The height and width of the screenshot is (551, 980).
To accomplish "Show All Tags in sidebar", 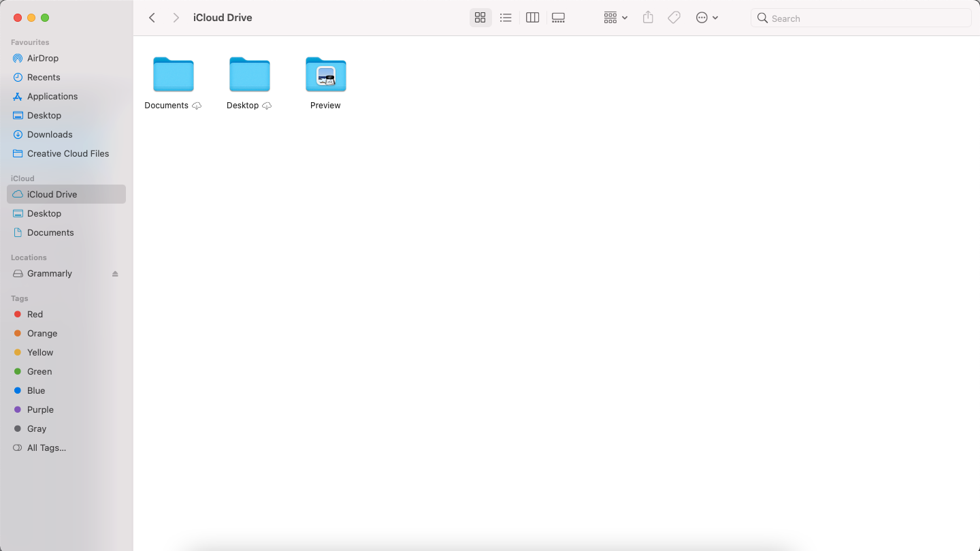I will coord(66,448).
